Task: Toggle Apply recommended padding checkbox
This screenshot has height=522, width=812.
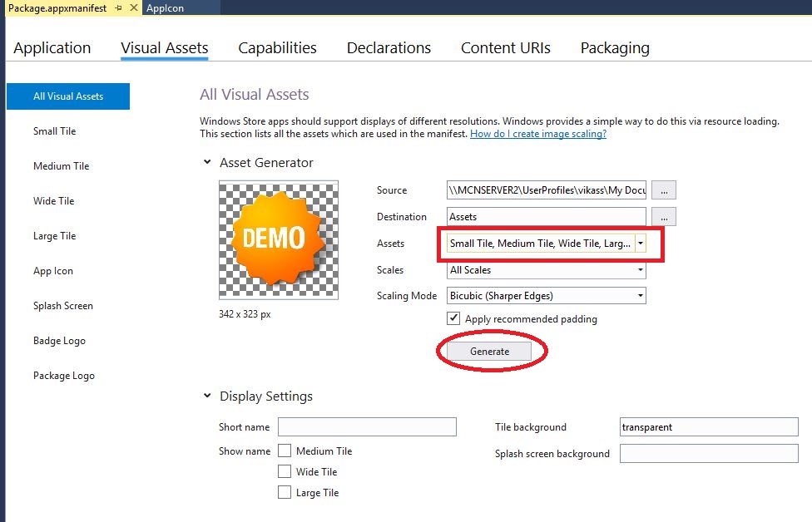Action: point(453,318)
